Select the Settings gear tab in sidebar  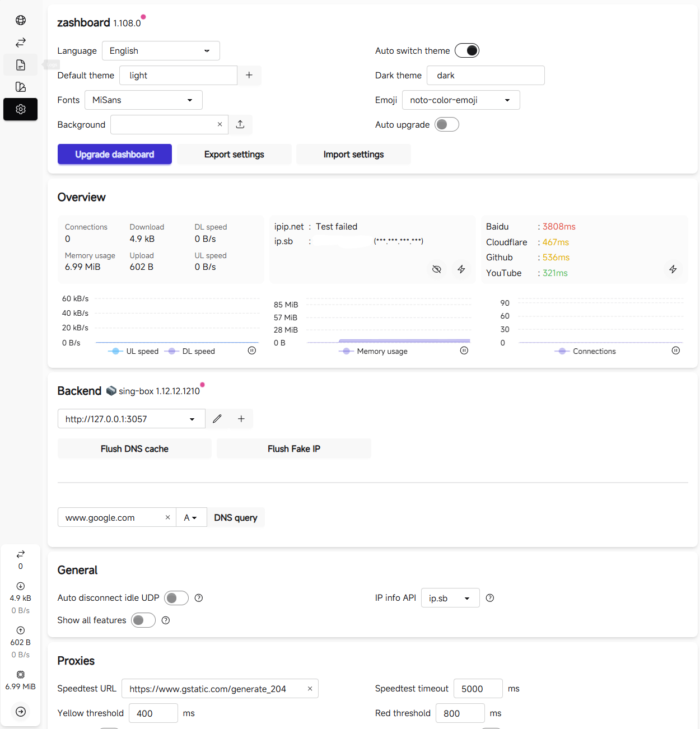click(21, 109)
